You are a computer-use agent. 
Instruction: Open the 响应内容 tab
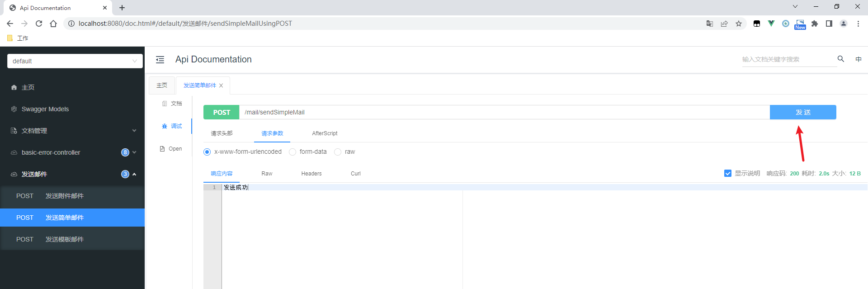pyautogui.click(x=222, y=174)
